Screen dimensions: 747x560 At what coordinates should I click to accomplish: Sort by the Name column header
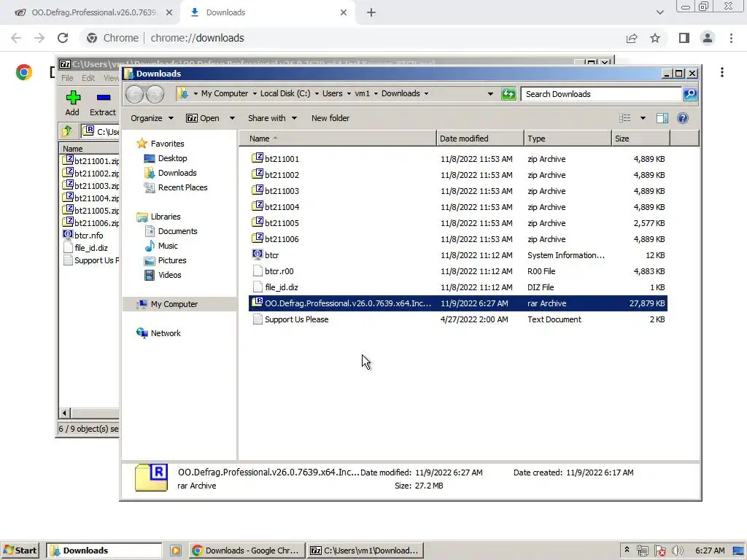pos(338,139)
